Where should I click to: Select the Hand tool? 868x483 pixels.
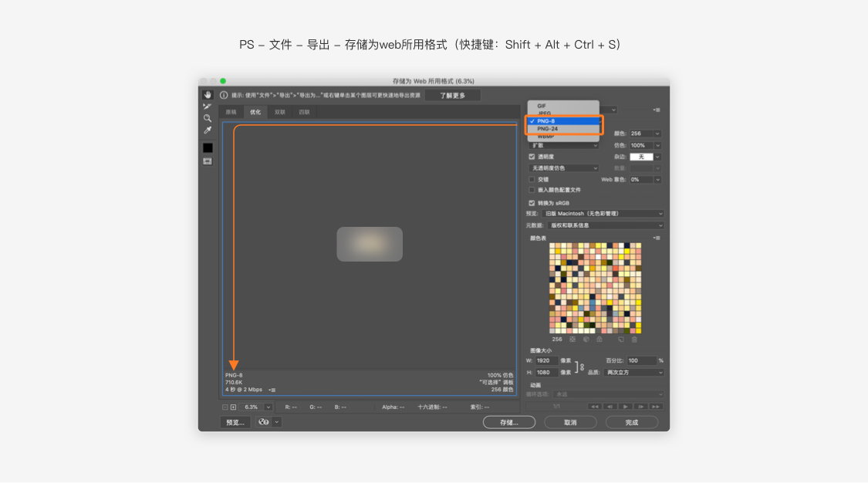click(x=208, y=95)
